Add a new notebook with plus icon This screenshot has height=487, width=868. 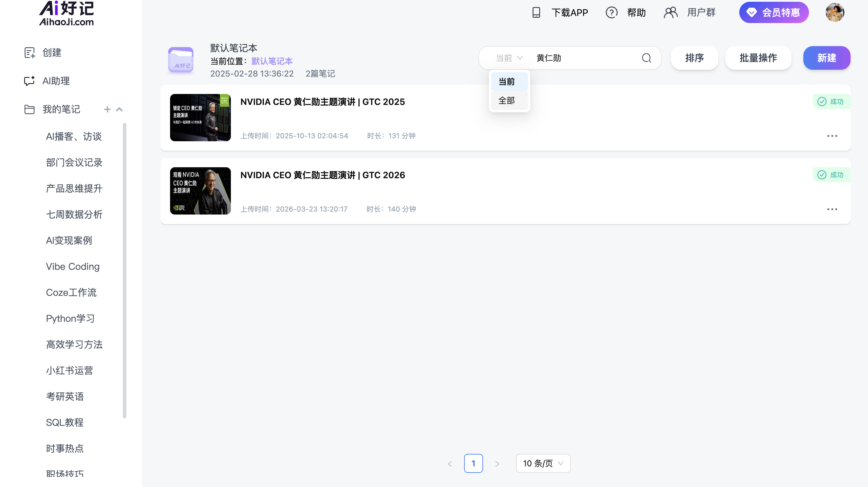(x=107, y=109)
